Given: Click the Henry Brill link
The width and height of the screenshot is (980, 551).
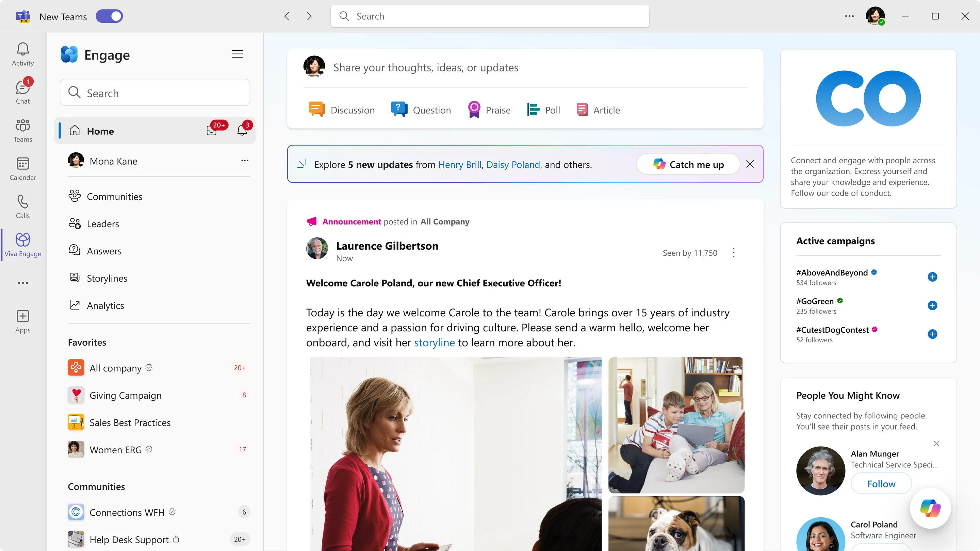Looking at the screenshot, I should coord(460,165).
